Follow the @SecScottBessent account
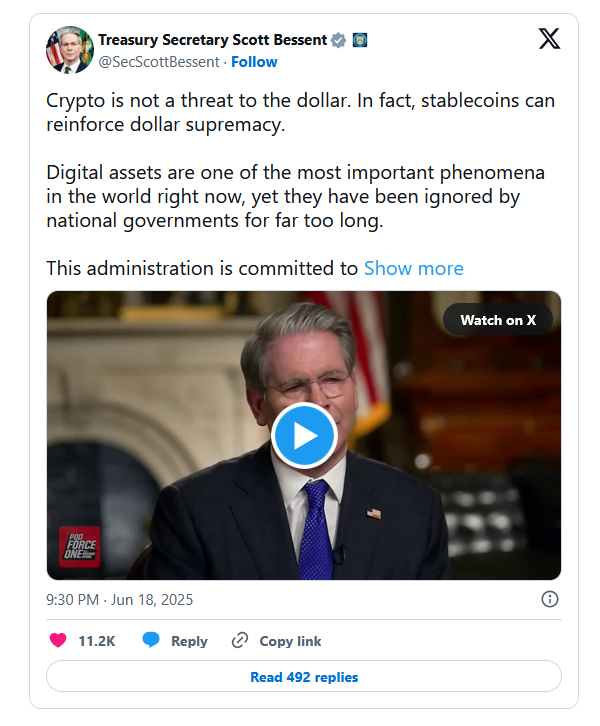 254,62
